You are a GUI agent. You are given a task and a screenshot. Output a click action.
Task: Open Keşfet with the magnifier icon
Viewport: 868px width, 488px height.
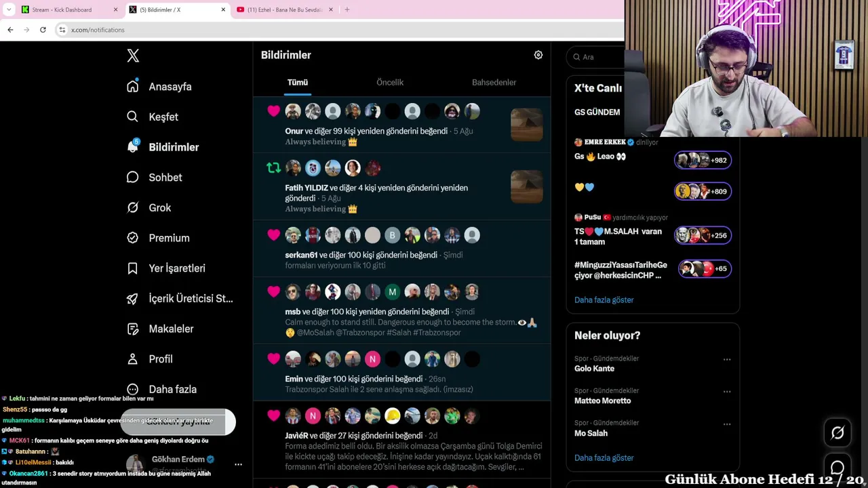coord(133,117)
